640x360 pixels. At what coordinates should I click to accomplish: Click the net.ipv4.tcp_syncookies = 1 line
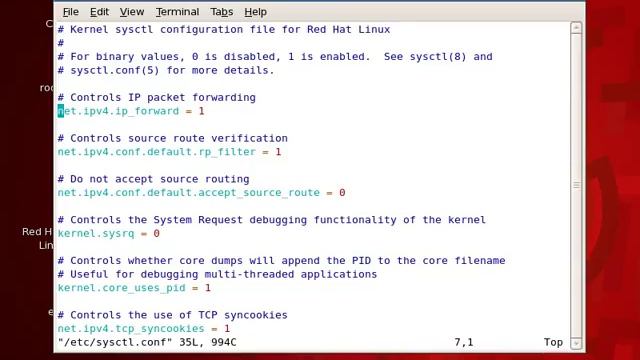pyautogui.click(x=144, y=329)
